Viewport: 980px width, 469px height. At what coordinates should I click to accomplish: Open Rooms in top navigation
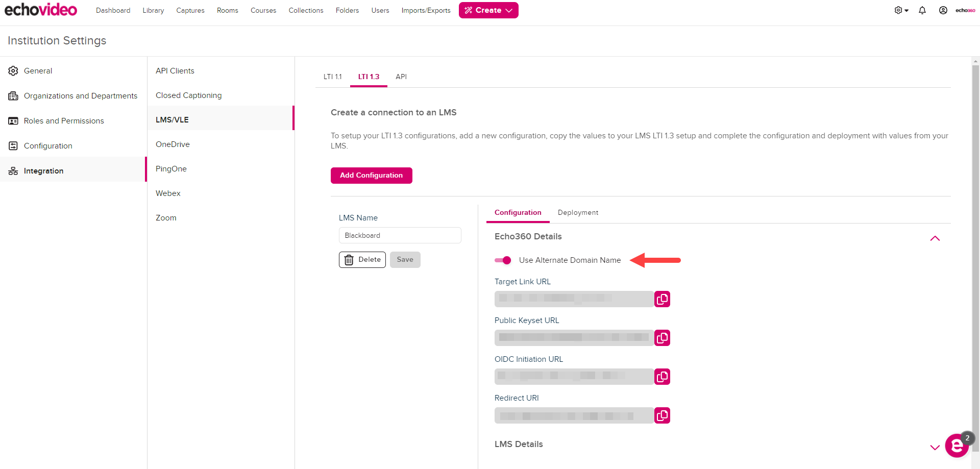click(227, 10)
